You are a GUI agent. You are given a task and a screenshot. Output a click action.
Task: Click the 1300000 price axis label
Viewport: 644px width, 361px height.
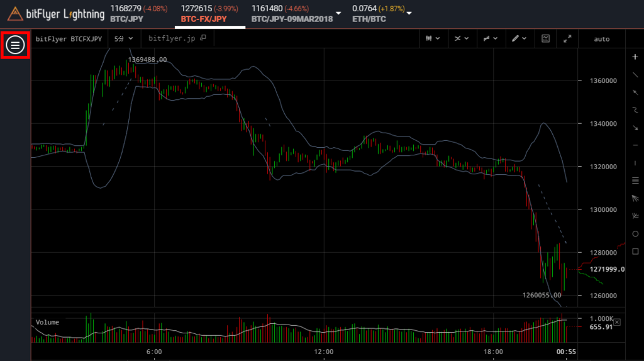[x=603, y=209]
